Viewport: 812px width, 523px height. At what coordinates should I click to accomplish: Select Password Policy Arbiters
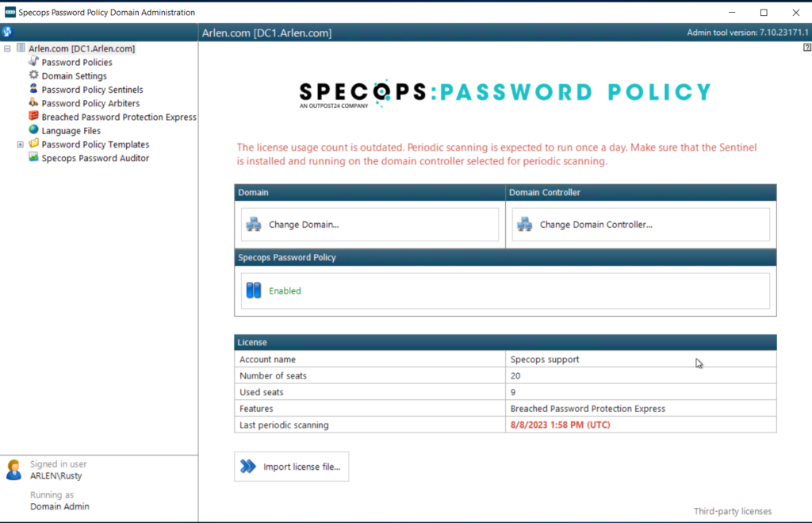click(x=90, y=103)
